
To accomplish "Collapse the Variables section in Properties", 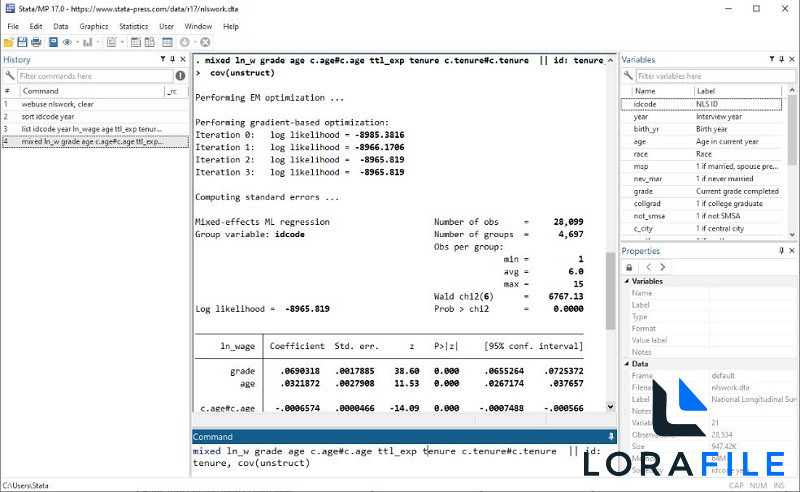I will (627, 281).
